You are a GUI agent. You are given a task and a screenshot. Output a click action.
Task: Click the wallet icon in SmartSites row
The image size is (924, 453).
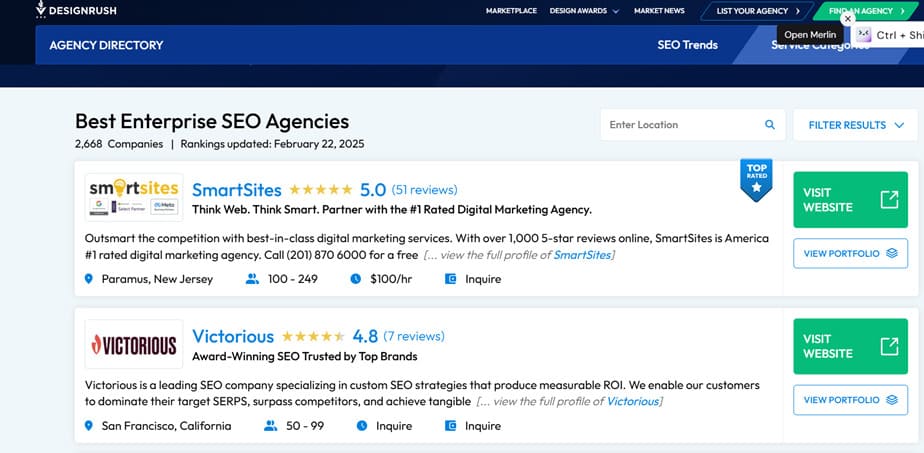tap(451, 279)
